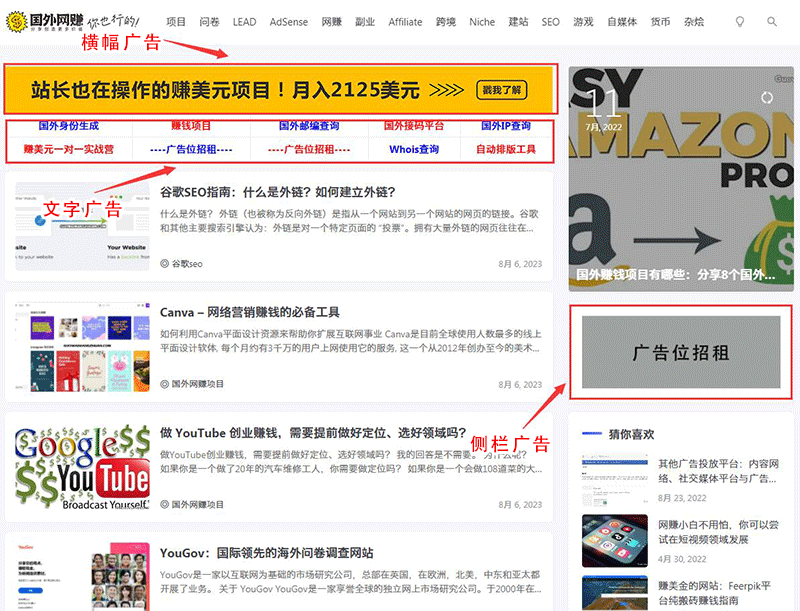Click the blue 广告位招租 text link
The height and width of the screenshot is (611, 800).
pyautogui.click(x=191, y=149)
